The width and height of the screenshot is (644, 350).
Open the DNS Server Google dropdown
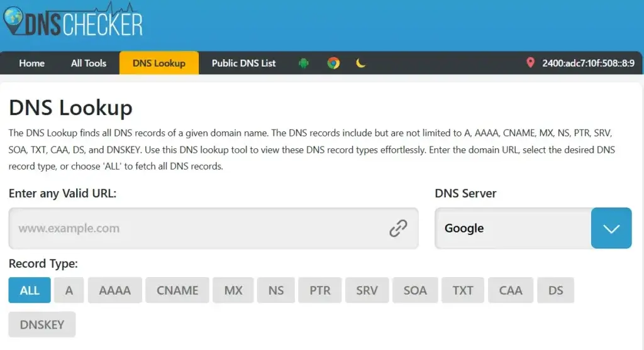[x=533, y=228]
